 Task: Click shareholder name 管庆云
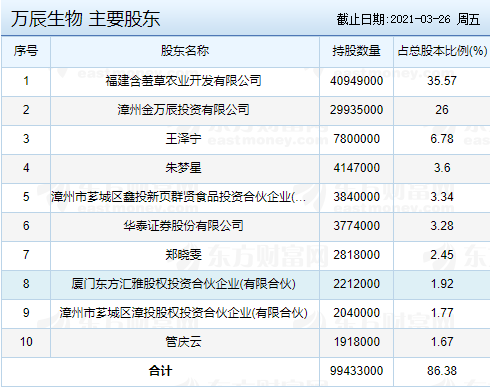click(x=183, y=342)
